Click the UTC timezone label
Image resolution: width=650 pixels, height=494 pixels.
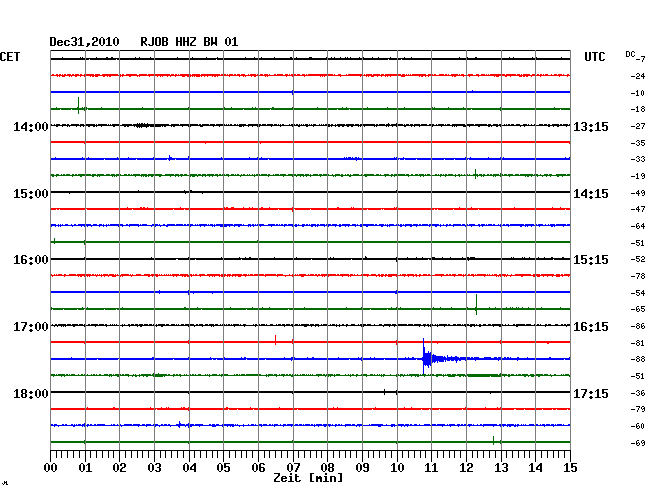tap(594, 57)
